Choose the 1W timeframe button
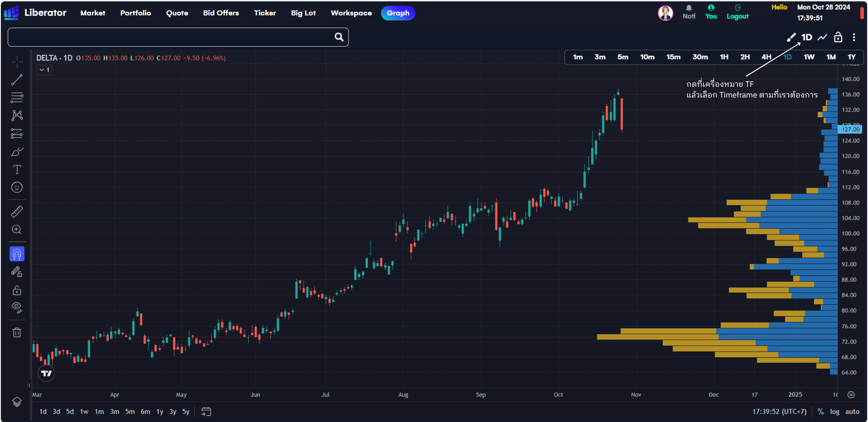The image size is (868, 422). [809, 57]
